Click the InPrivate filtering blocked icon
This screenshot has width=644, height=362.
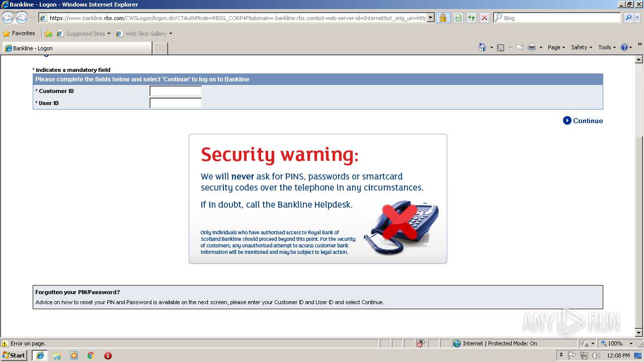[x=421, y=343]
